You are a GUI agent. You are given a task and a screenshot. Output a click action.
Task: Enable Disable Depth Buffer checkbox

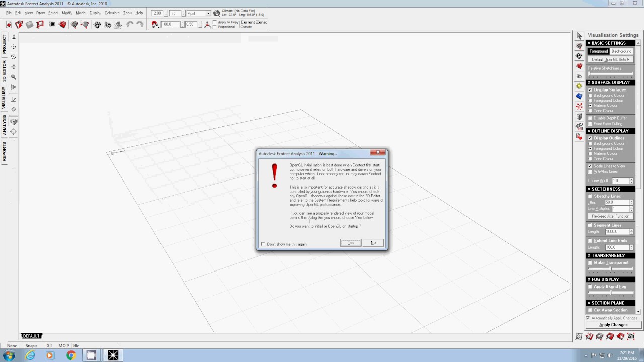pyautogui.click(x=590, y=118)
